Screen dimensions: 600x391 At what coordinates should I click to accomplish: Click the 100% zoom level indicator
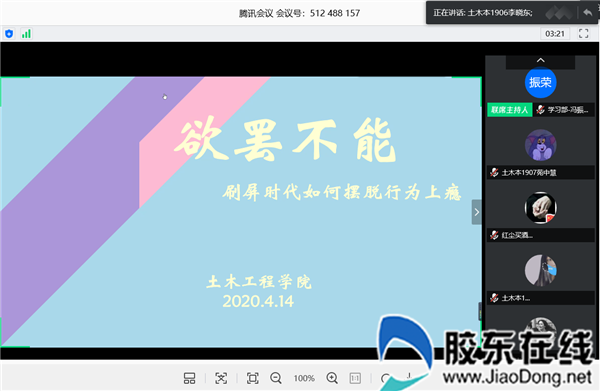pos(304,378)
